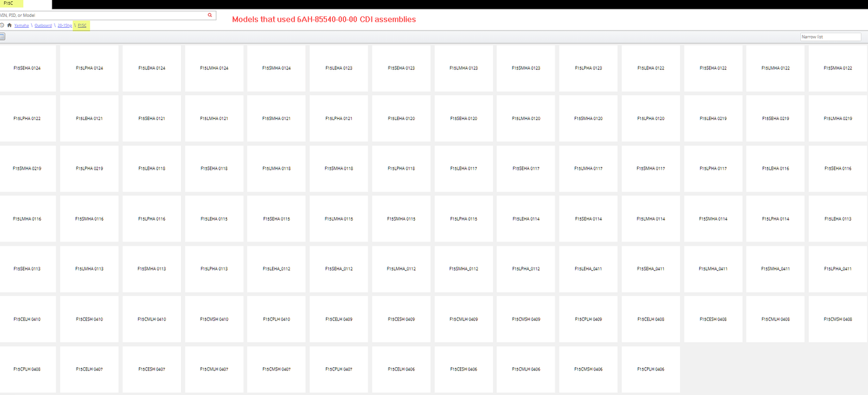Open model tile F15LEHA 0122

[x=651, y=68]
